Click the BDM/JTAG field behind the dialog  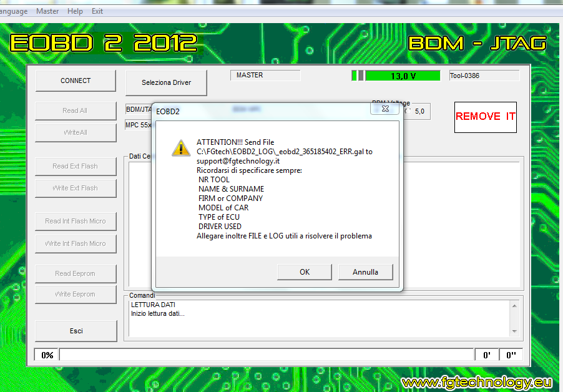point(139,109)
